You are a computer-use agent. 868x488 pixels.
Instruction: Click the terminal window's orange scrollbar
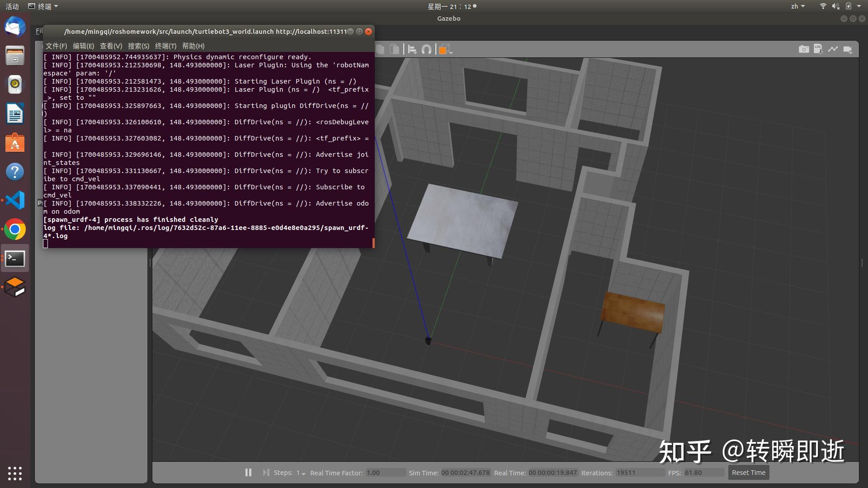(373, 243)
